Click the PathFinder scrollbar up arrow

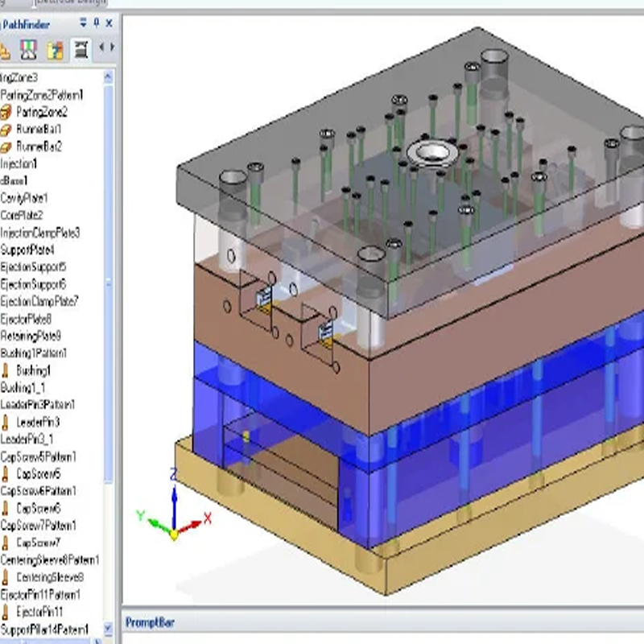point(109,76)
